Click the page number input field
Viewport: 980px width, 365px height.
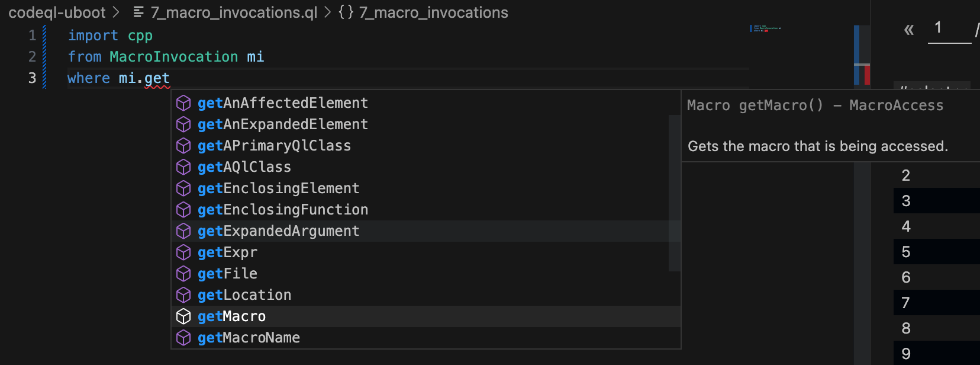click(949, 28)
